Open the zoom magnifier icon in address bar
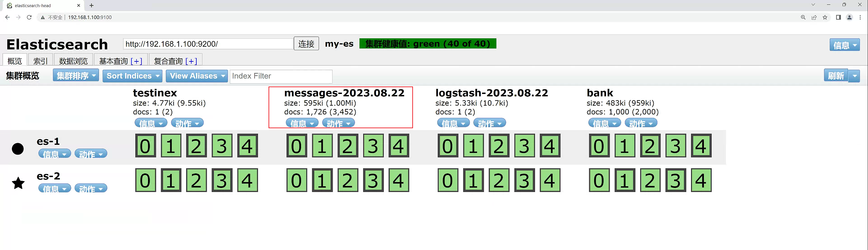The image size is (868, 250). tap(803, 17)
